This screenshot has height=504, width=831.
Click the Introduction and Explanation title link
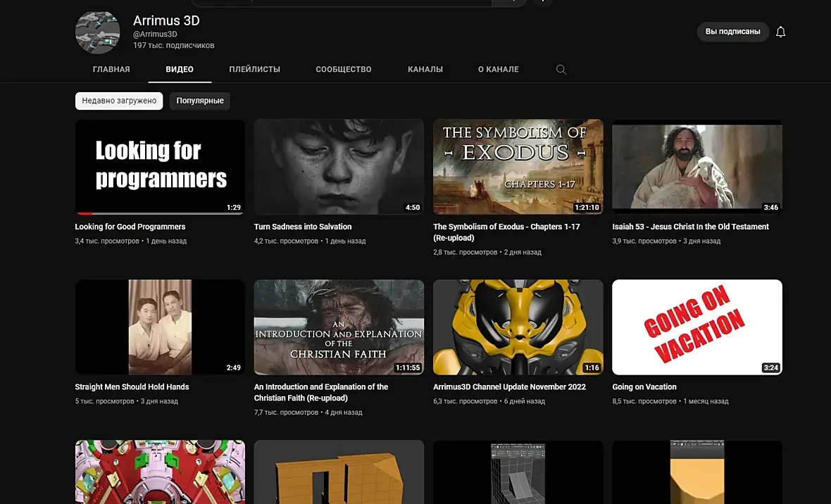pos(320,392)
